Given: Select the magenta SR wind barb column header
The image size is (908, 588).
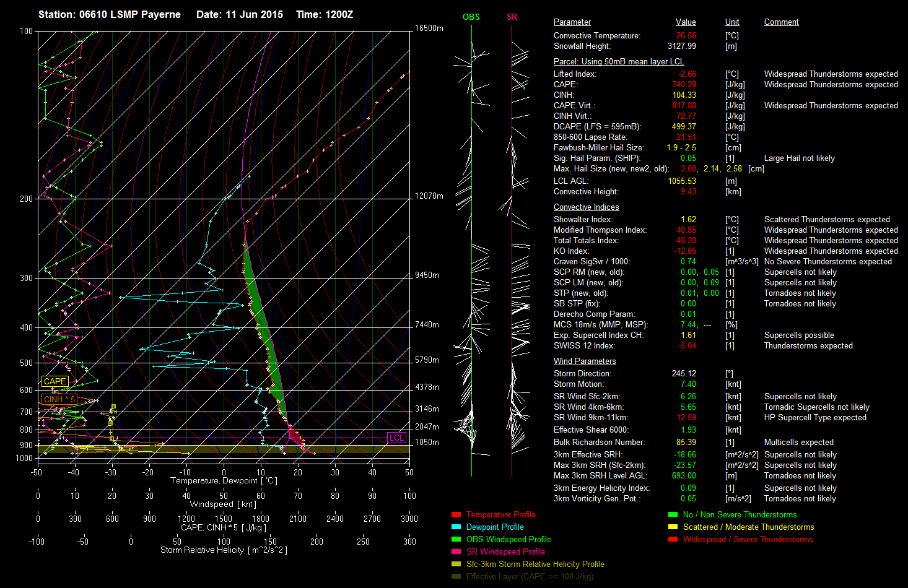Looking at the screenshot, I should [512, 17].
